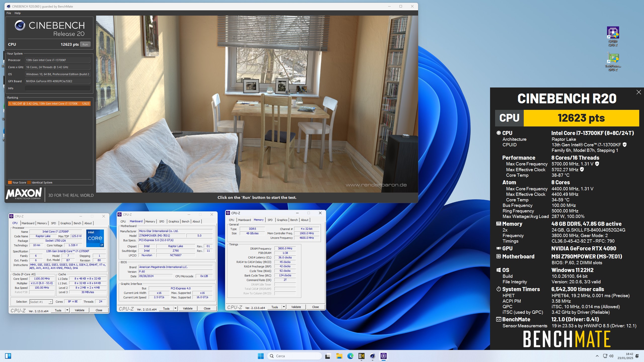Run the Cinebench CPU test
The height and width of the screenshot is (362, 644).
pyautogui.click(x=85, y=44)
